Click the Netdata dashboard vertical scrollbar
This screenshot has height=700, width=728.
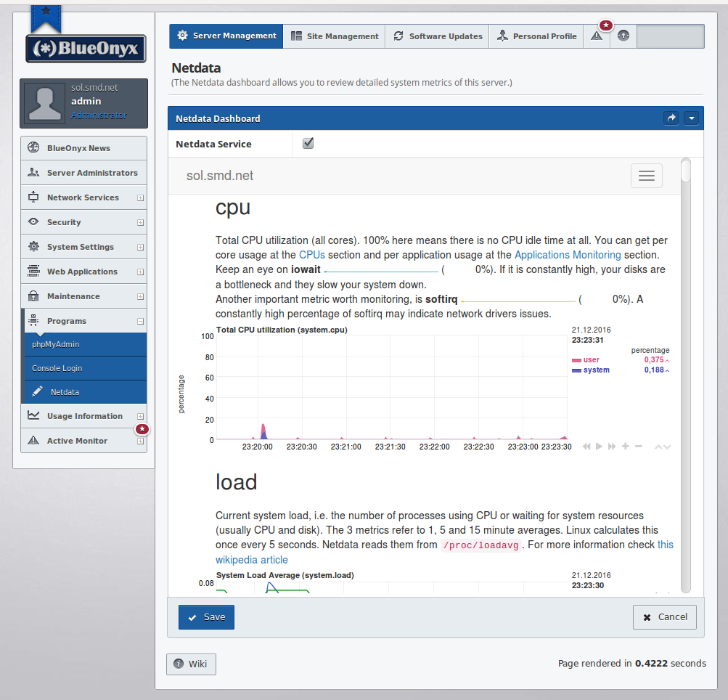686,375
